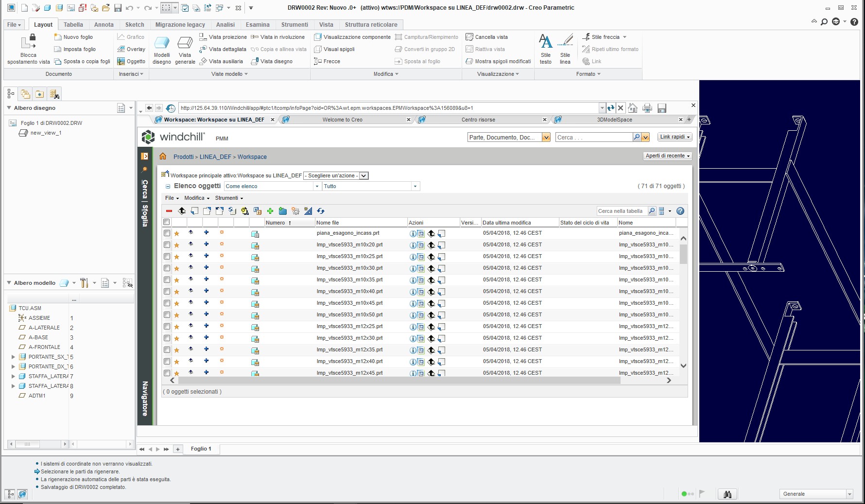865x504 pixels.
Task: Open the Come elenco view dropdown
Action: (x=272, y=186)
